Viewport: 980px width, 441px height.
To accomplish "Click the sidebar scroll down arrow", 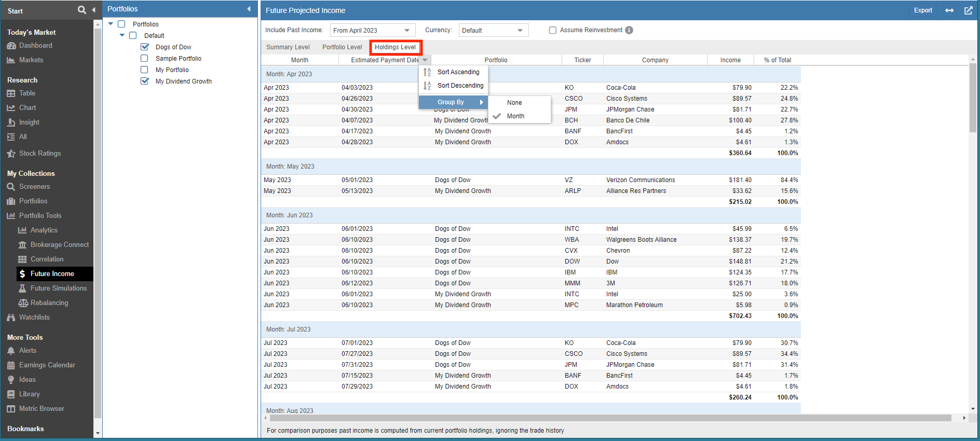I will click(98, 433).
